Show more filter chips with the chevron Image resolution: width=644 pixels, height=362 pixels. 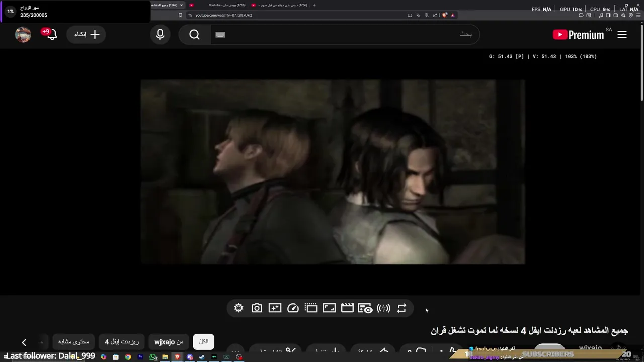24,342
